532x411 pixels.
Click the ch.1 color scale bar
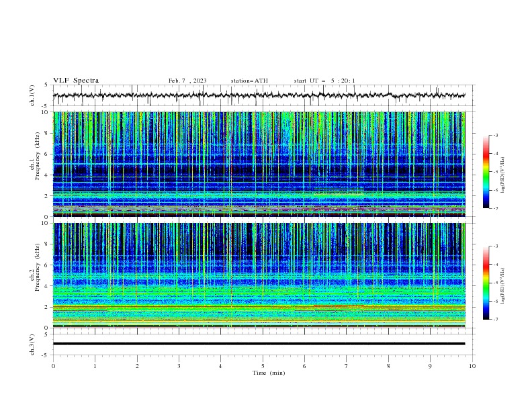[x=486, y=172]
